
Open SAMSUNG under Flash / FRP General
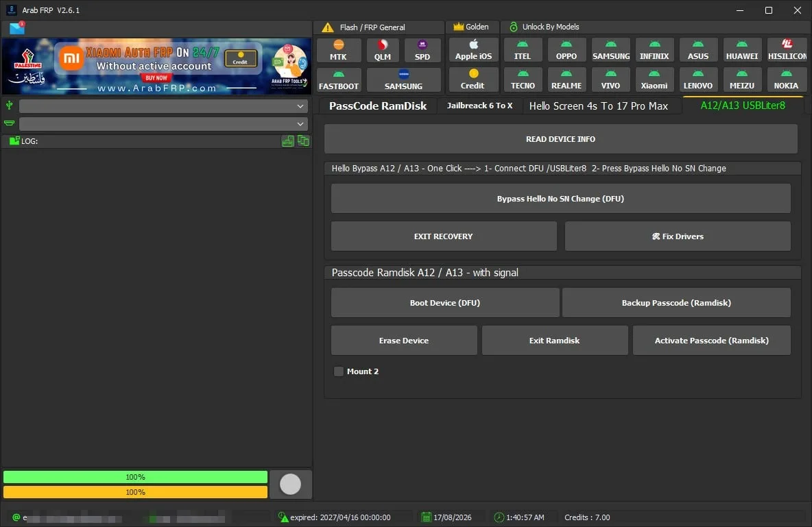point(403,79)
